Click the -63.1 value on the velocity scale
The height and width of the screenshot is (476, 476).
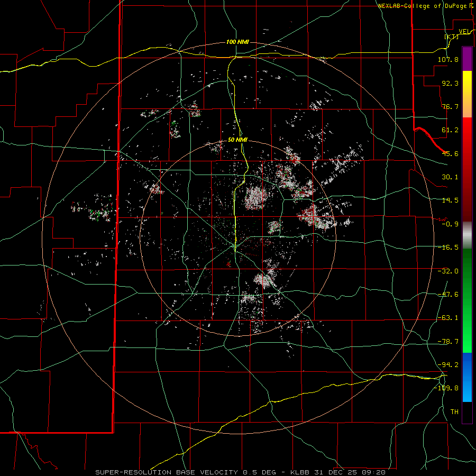(x=448, y=318)
